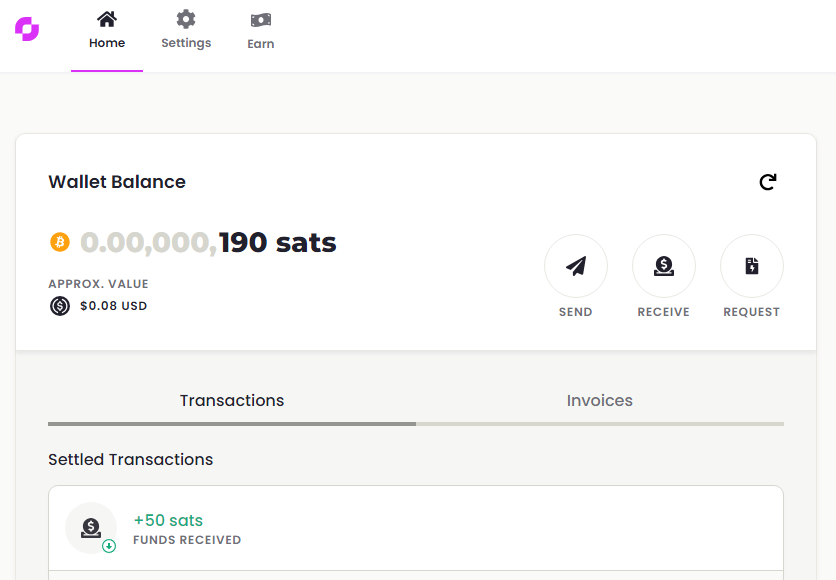Refresh the wallet balance
Viewport: 836px width, 580px height.
767,182
